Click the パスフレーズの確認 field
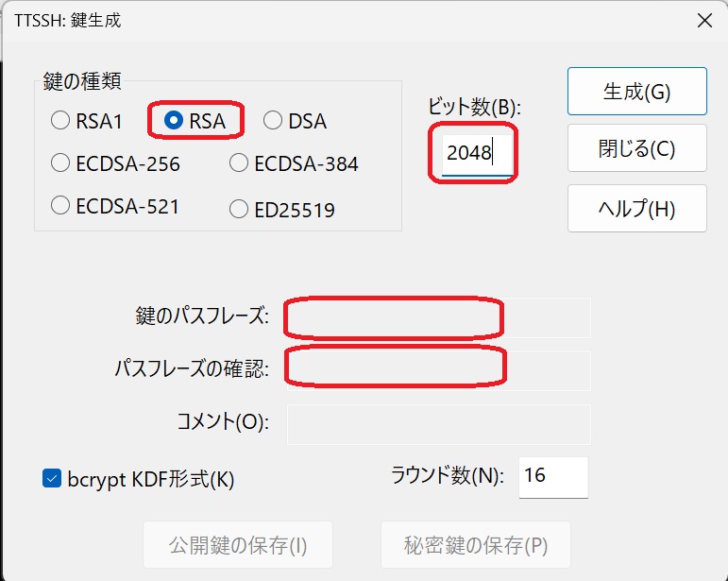The height and width of the screenshot is (581, 728). point(438,369)
